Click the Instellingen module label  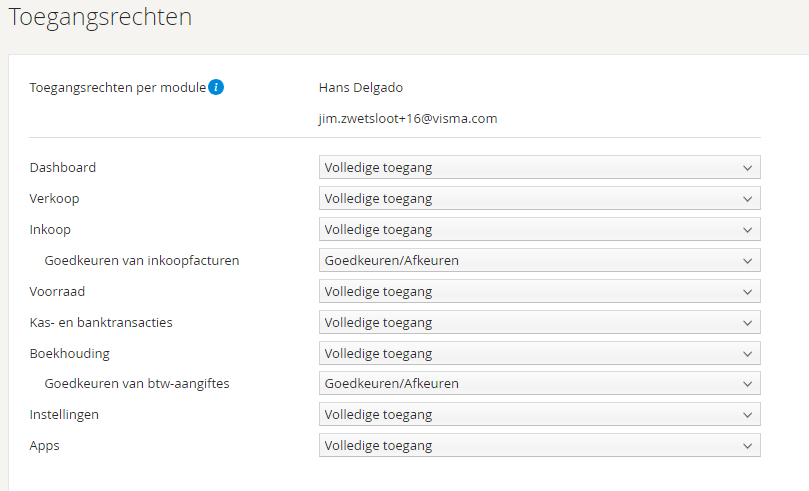click(x=64, y=415)
